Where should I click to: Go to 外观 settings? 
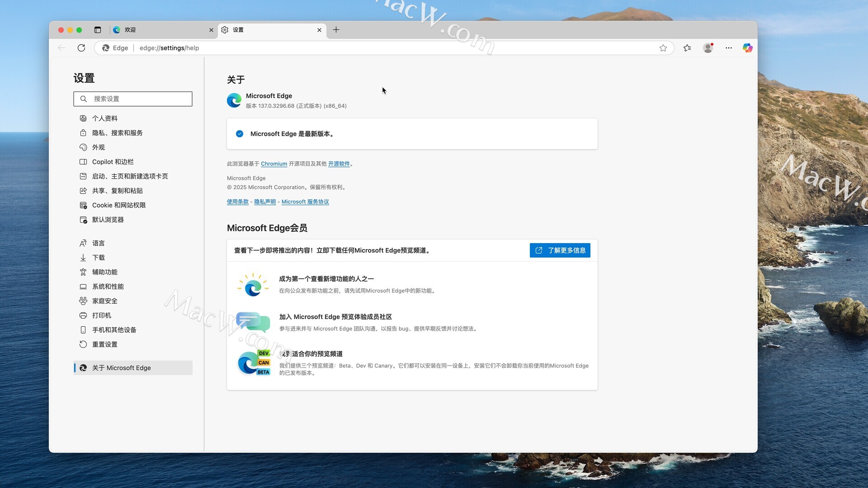pyautogui.click(x=133, y=147)
